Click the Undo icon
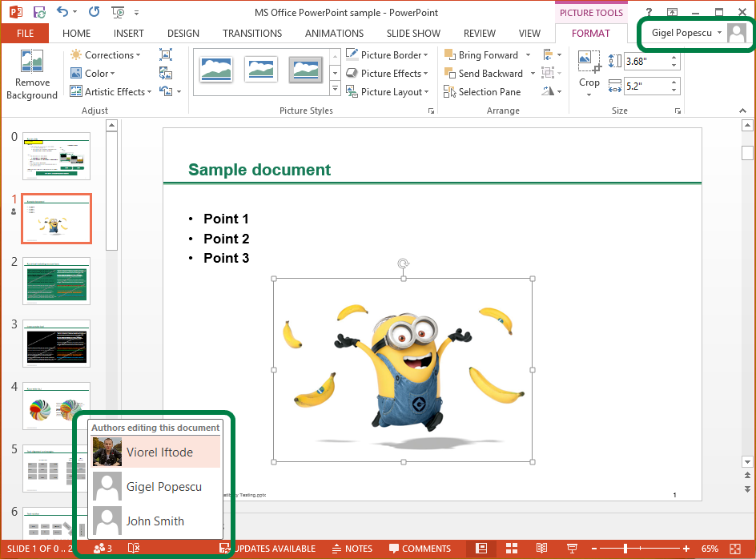This screenshot has height=559, width=756. click(x=62, y=11)
